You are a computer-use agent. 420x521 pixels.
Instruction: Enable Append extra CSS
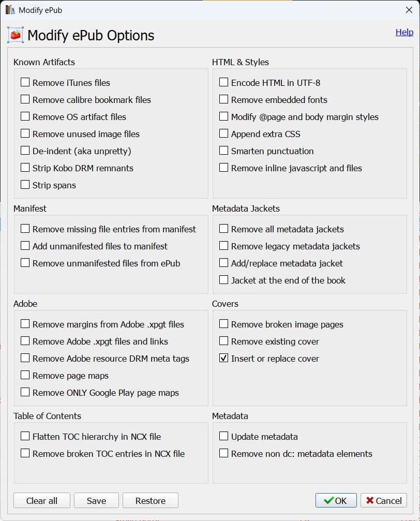223,133
